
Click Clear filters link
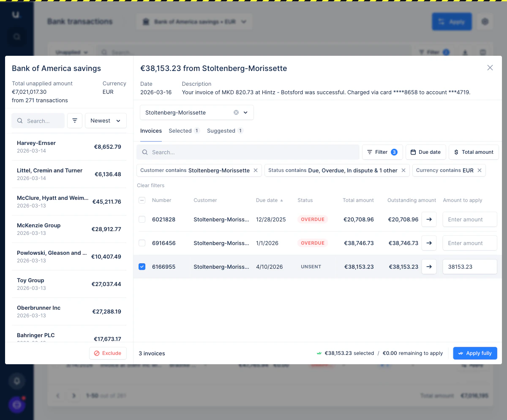[x=151, y=185]
